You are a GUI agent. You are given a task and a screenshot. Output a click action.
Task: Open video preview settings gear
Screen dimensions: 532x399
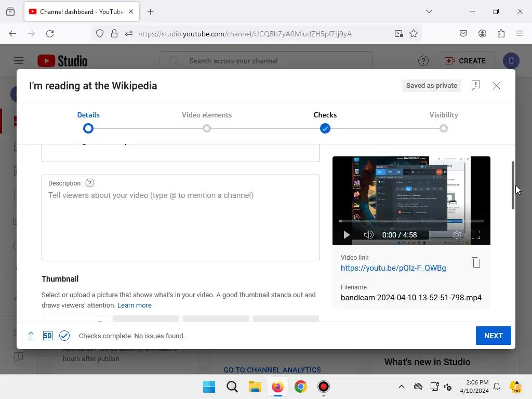(x=457, y=235)
